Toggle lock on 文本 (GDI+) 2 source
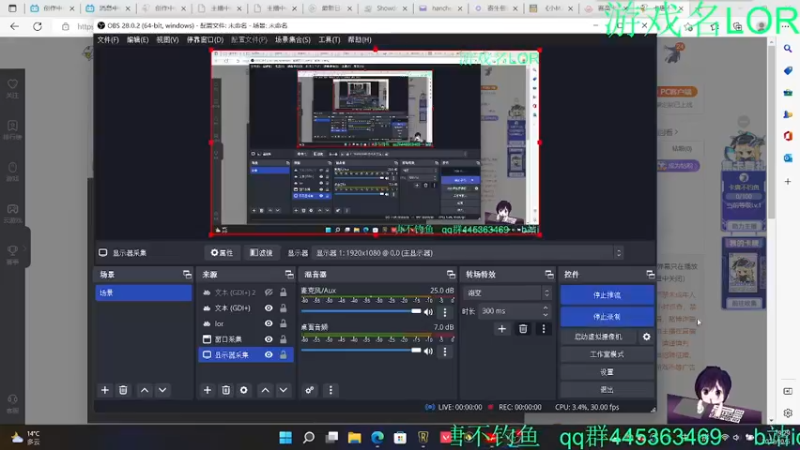This screenshot has height=450, width=800. click(283, 292)
